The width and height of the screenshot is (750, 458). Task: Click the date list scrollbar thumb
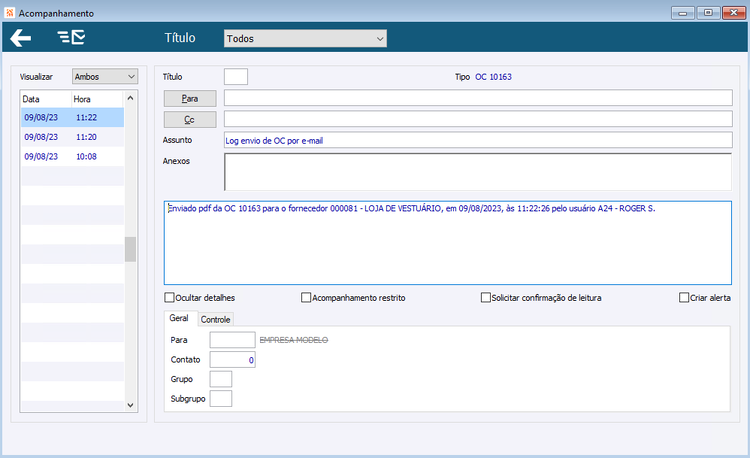click(x=131, y=249)
